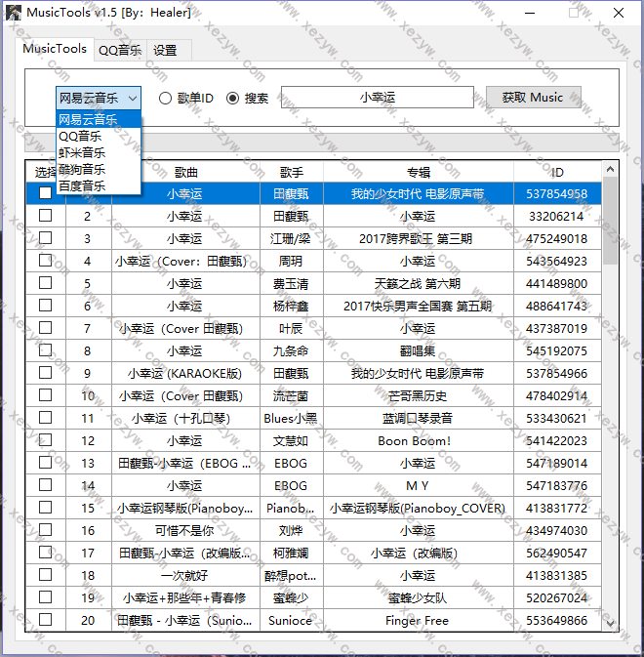Tick the checkbox for row 5

point(45,283)
